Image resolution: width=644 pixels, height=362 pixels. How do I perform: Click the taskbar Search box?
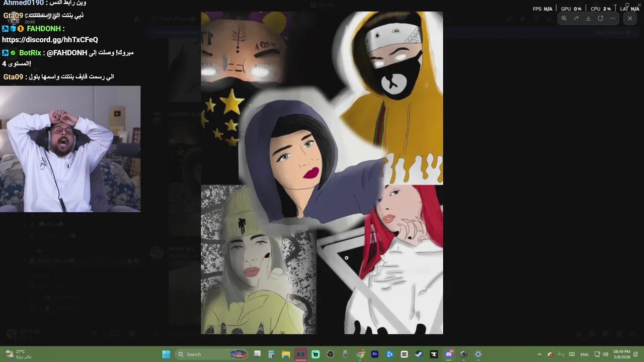tap(212, 354)
